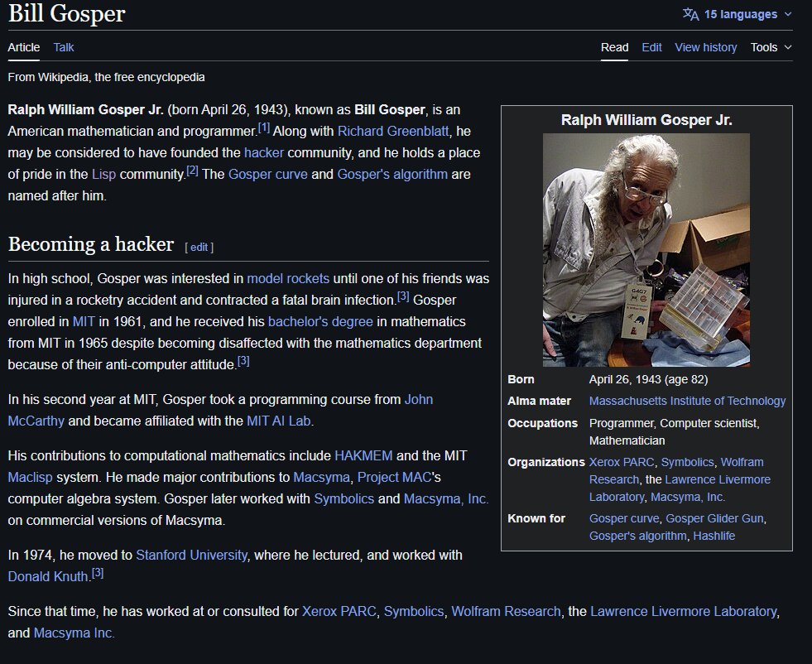
Task: Open Macsyma Inc. link in last paragraph
Action: [x=74, y=633]
